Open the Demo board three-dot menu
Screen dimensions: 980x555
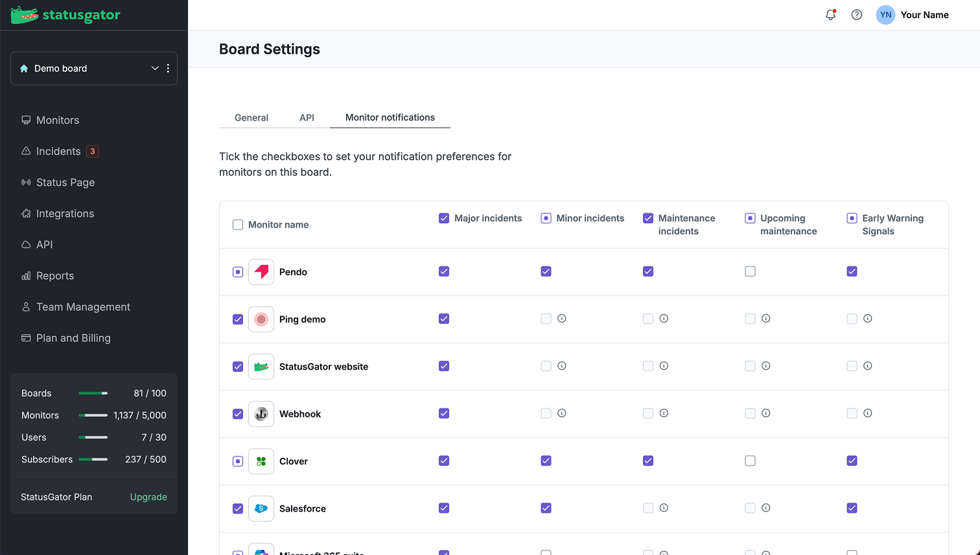coord(168,68)
